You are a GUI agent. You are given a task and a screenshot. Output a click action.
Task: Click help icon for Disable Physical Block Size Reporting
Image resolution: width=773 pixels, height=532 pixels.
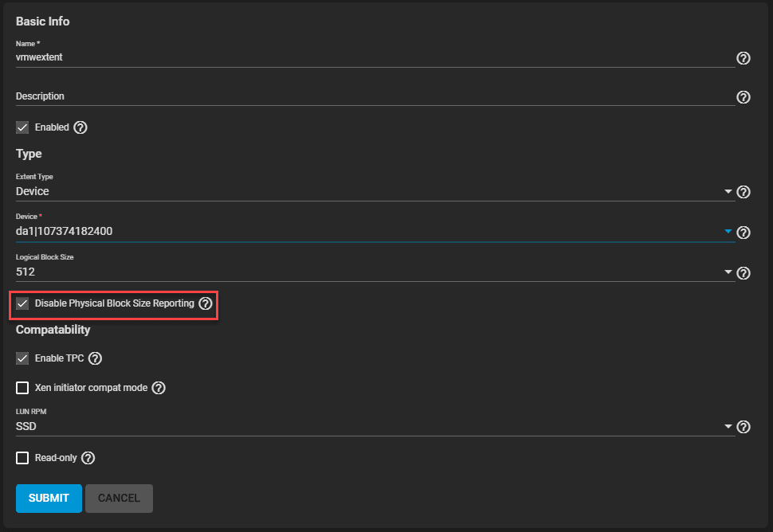206,303
